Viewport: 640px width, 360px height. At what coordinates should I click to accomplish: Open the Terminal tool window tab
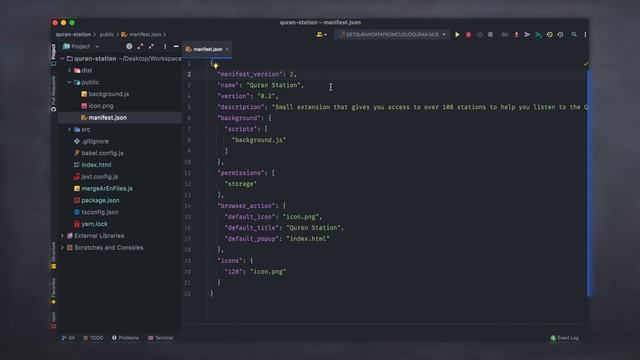[x=160, y=338]
